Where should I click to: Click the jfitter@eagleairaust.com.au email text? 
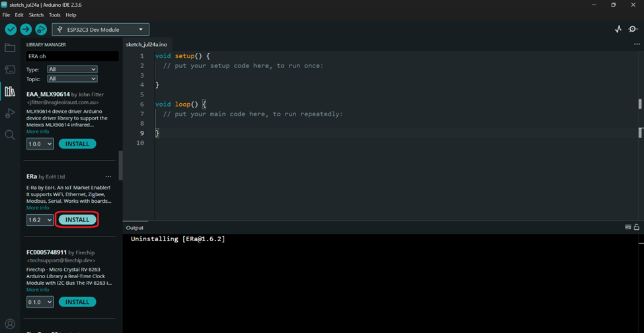tap(62, 102)
